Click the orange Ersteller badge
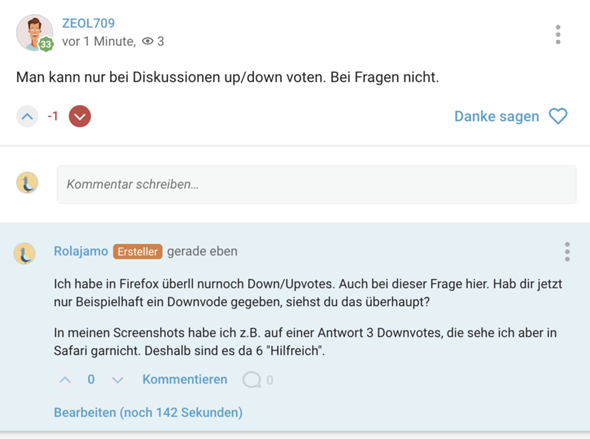 pyautogui.click(x=138, y=251)
